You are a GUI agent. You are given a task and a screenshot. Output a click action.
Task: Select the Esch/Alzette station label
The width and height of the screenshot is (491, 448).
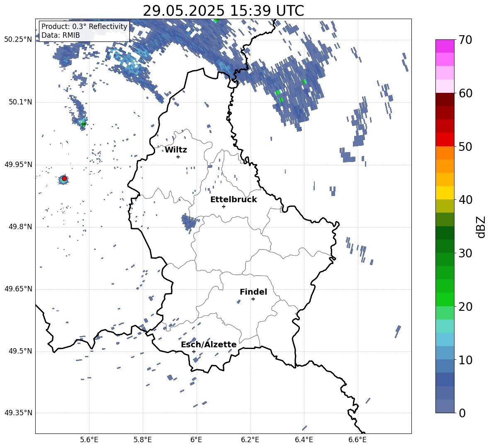point(209,345)
